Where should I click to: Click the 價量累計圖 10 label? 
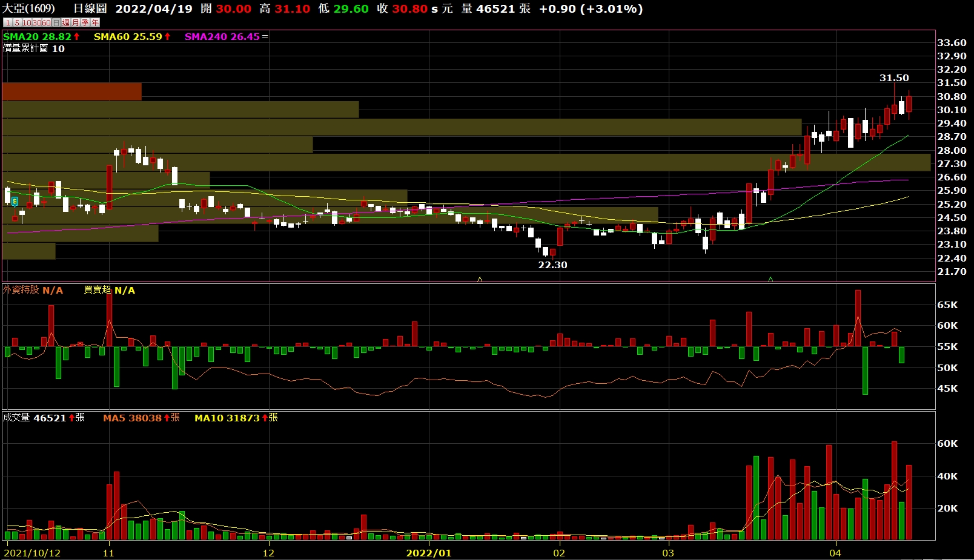pyautogui.click(x=34, y=48)
